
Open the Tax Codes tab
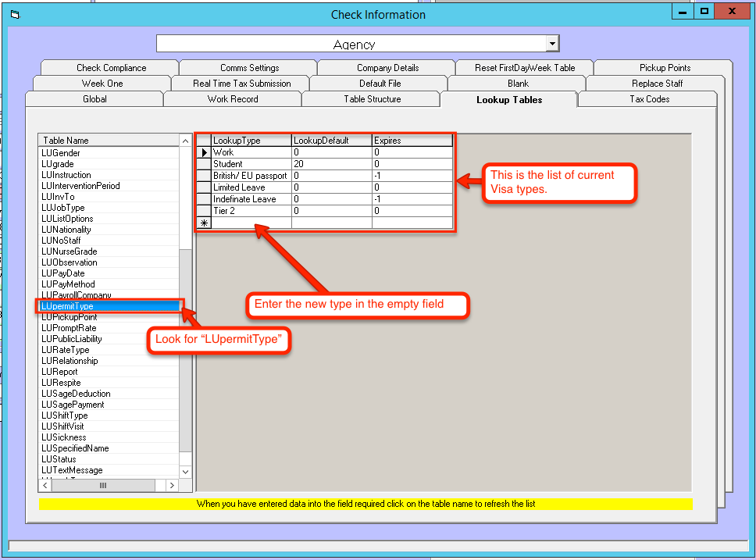pos(649,99)
